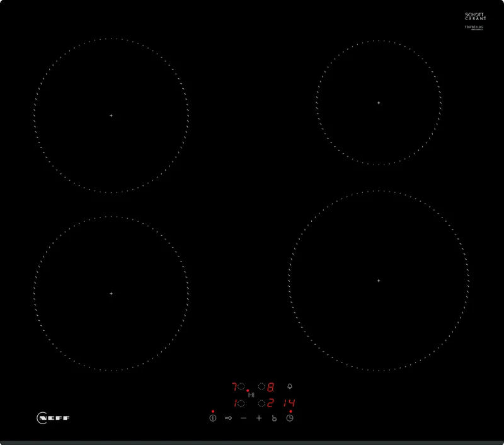504x445 pixels.
Task: Tap the bell alarm indicator
Action: tap(290, 386)
